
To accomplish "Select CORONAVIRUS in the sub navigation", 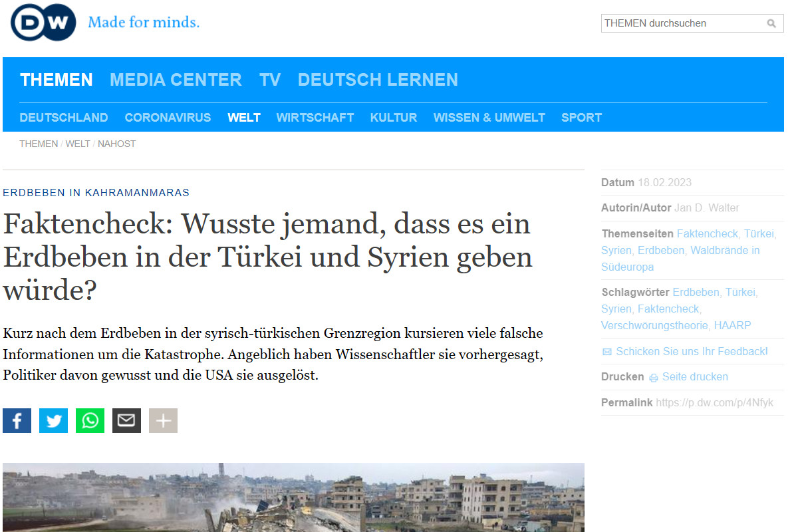I will click(168, 118).
